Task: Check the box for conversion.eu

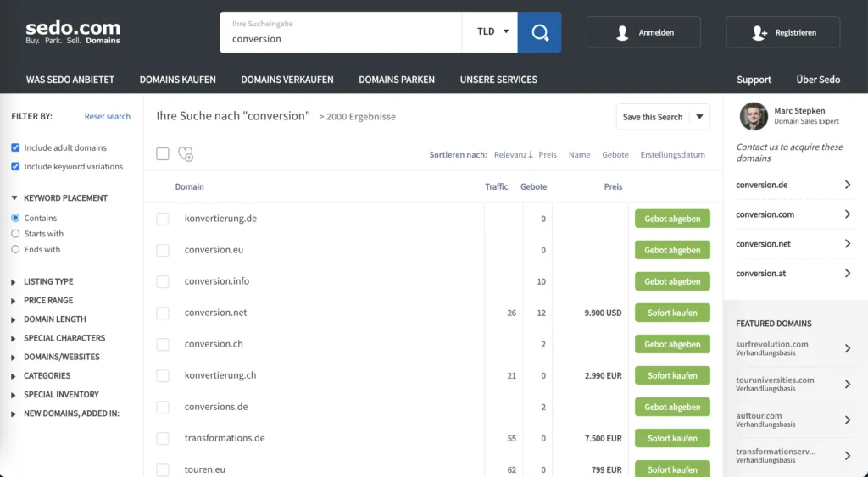Action: point(163,250)
